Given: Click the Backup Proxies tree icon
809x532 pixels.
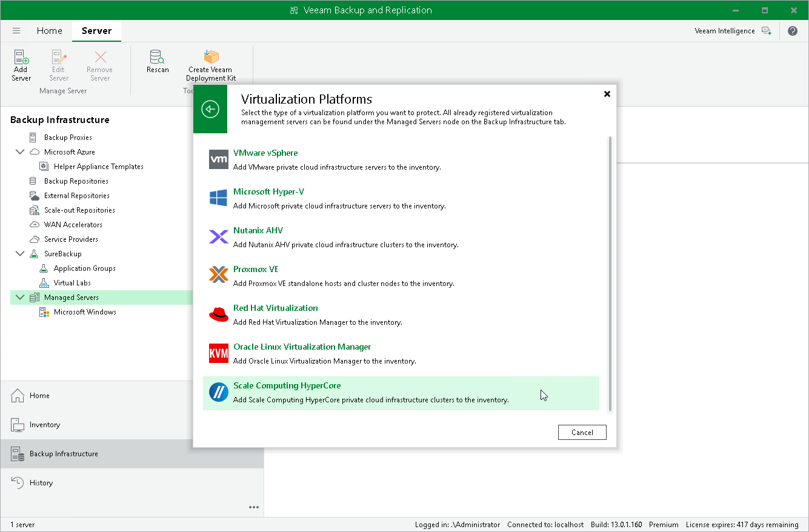Looking at the screenshot, I should [33, 138].
